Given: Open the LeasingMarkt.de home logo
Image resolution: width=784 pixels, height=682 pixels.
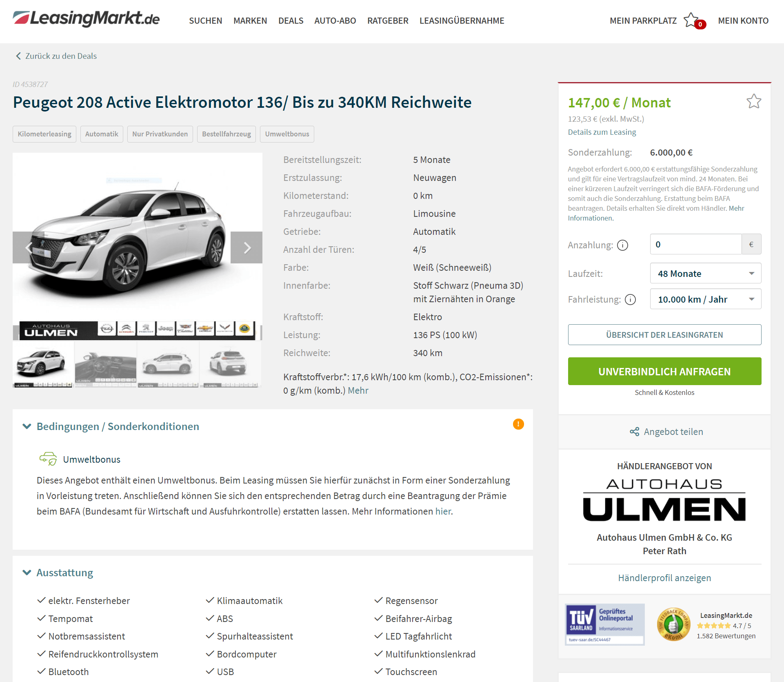Looking at the screenshot, I should [x=86, y=18].
